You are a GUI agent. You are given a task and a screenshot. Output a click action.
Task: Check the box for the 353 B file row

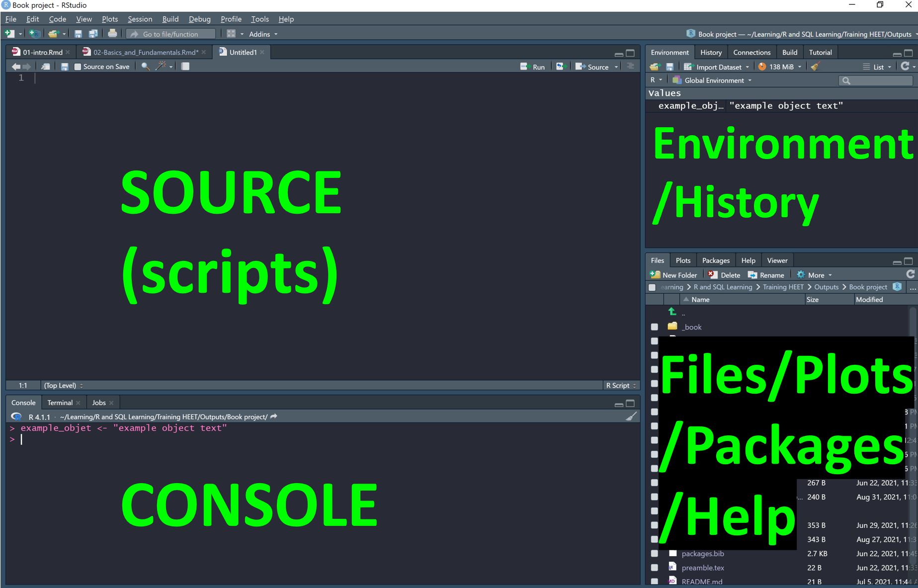[x=655, y=525]
